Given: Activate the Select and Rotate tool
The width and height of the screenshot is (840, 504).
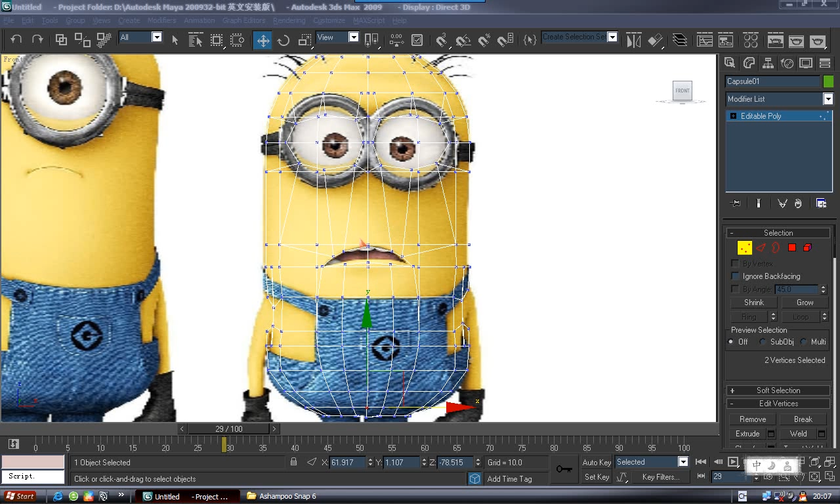Looking at the screenshot, I should click(x=283, y=40).
